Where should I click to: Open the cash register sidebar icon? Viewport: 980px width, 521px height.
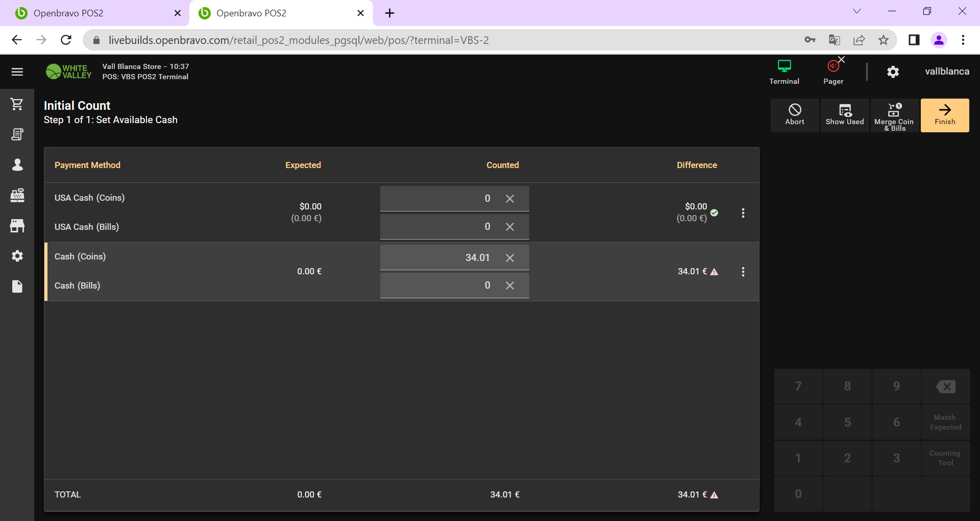tap(17, 195)
